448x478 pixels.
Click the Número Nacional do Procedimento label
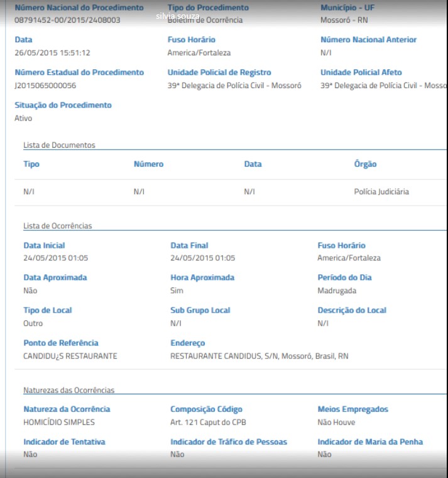tap(79, 8)
